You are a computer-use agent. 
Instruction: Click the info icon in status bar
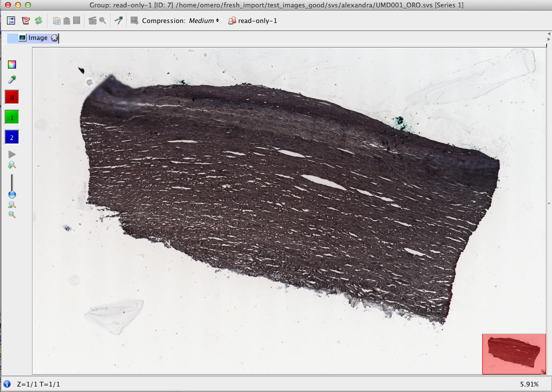point(7,384)
